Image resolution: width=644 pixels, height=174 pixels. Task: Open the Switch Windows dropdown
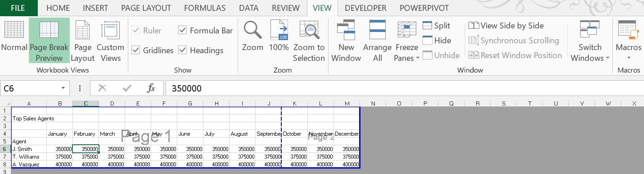tap(590, 41)
